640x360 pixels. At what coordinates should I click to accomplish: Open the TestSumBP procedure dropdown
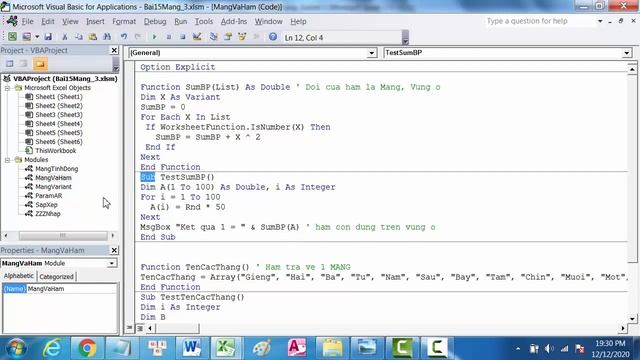tap(627, 53)
